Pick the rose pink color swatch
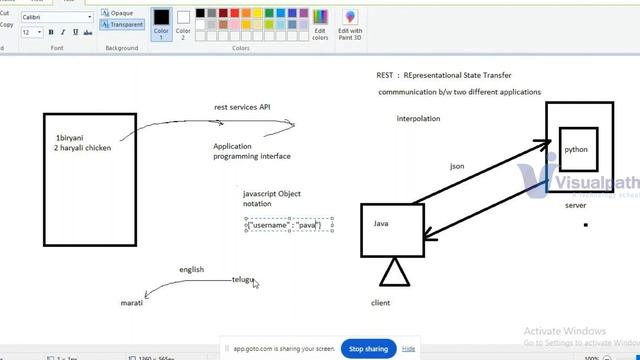Screen dimensions: 640x360 coord(235,24)
